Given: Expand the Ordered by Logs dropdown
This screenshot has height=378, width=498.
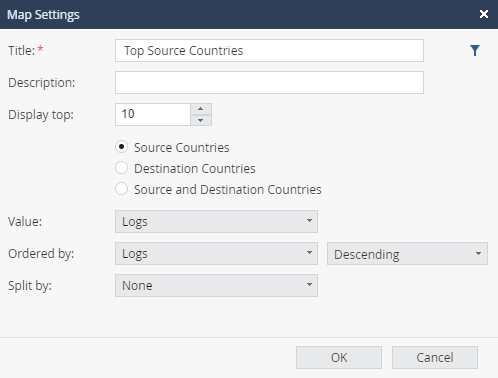Looking at the screenshot, I should tap(216, 253).
